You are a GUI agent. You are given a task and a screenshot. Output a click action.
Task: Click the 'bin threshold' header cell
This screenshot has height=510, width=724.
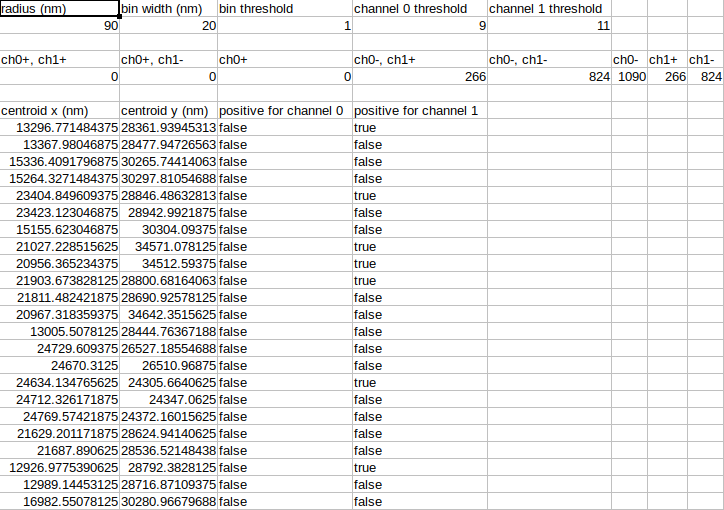(285, 8)
